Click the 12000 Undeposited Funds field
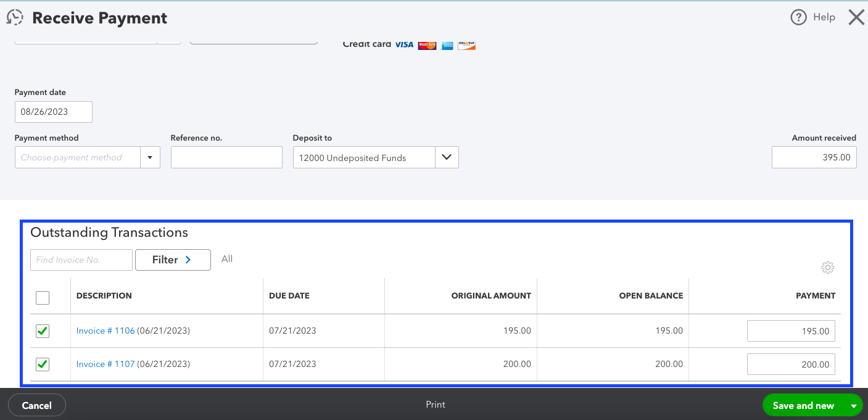The height and width of the screenshot is (420, 868). point(364,157)
